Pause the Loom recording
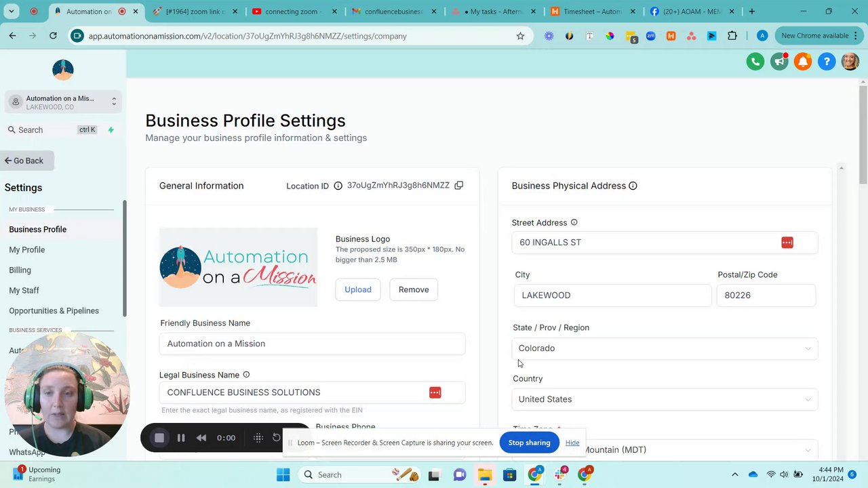868x488 pixels. (181, 438)
